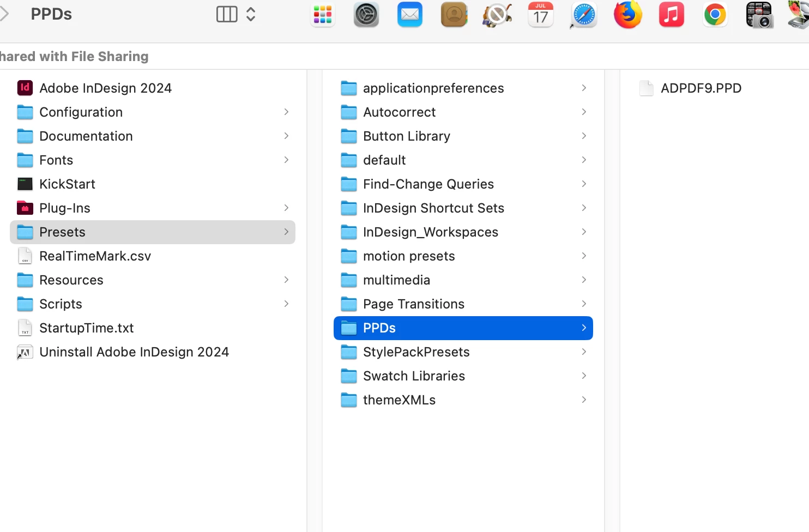Open Image Capture in the Dock
This screenshot has height=532, width=809.
pos(759,15)
